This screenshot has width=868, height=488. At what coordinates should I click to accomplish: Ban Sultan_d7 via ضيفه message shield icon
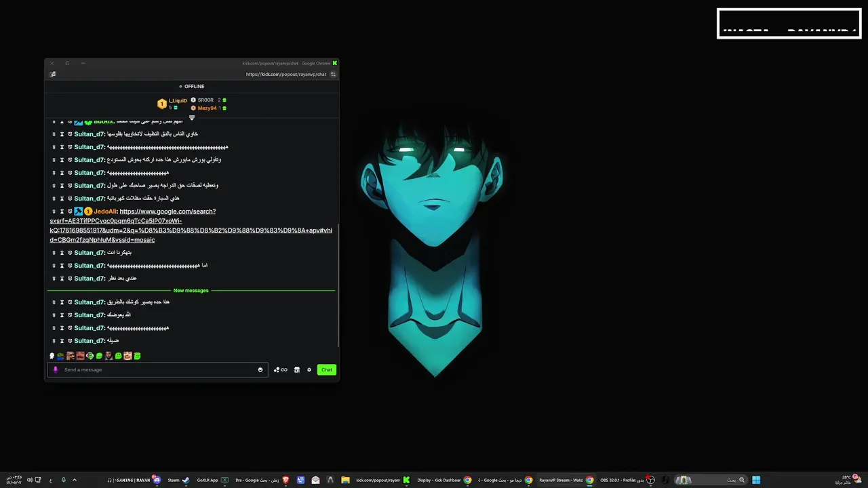tap(70, 341)
